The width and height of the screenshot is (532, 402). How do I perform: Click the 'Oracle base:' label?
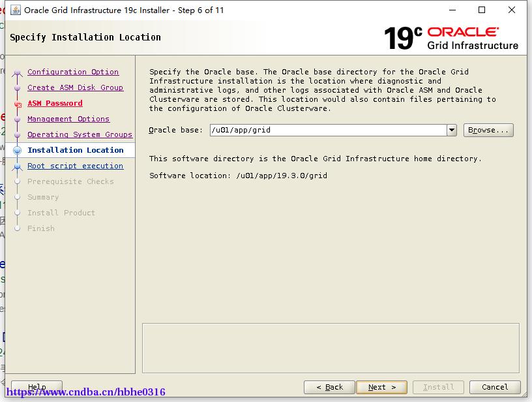tap(175, 130)
